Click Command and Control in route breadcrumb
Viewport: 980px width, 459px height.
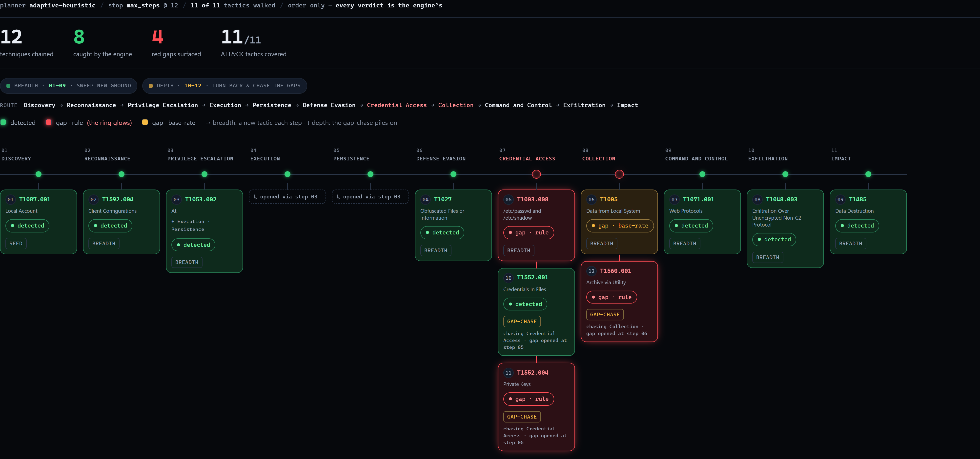coord(518,105)
